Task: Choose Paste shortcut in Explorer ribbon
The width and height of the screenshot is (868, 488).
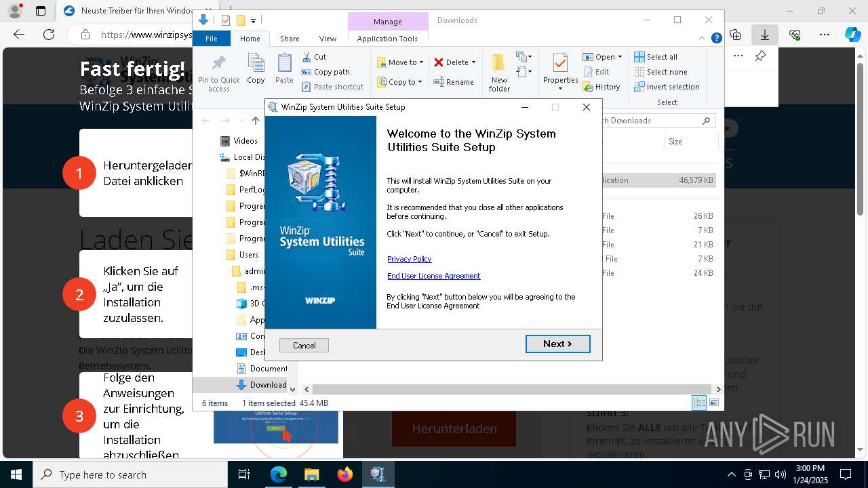Action: point(332,87)
